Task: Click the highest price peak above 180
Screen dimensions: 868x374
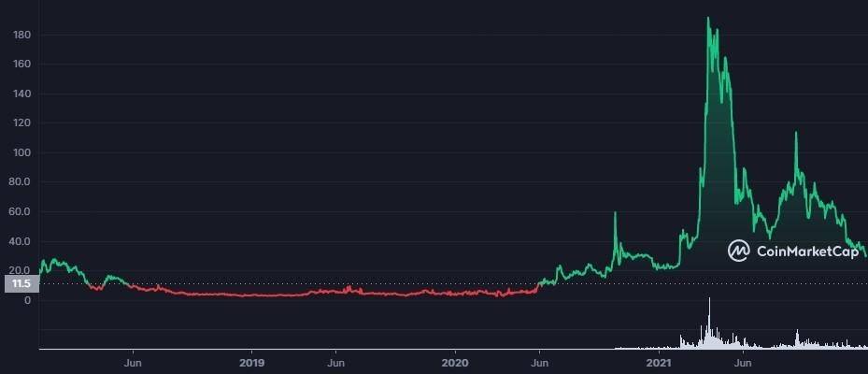Action: pos(708,19)
